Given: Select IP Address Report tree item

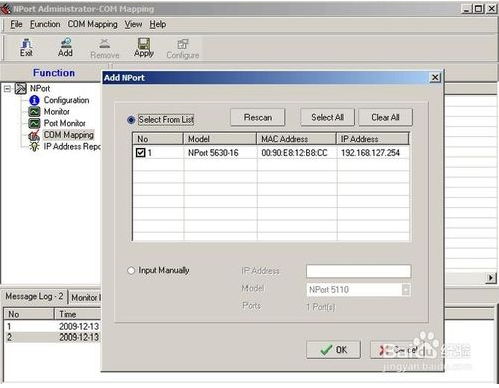Looking at the screenshot, I should click(x=72, y=146).
